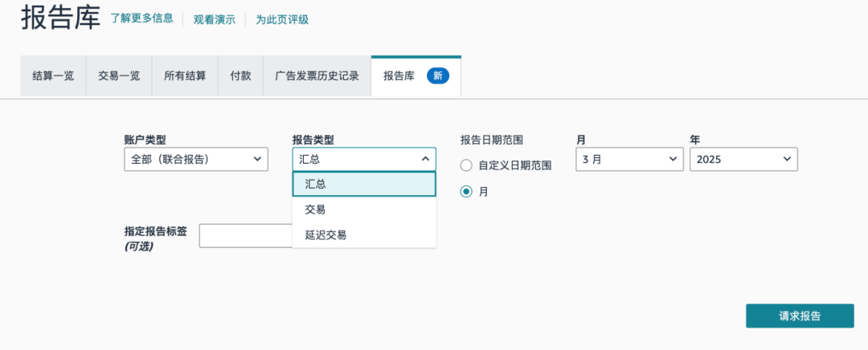Choose 汇总 from the report type list
The height and width of the screenshot is (350, 868).
364,184
